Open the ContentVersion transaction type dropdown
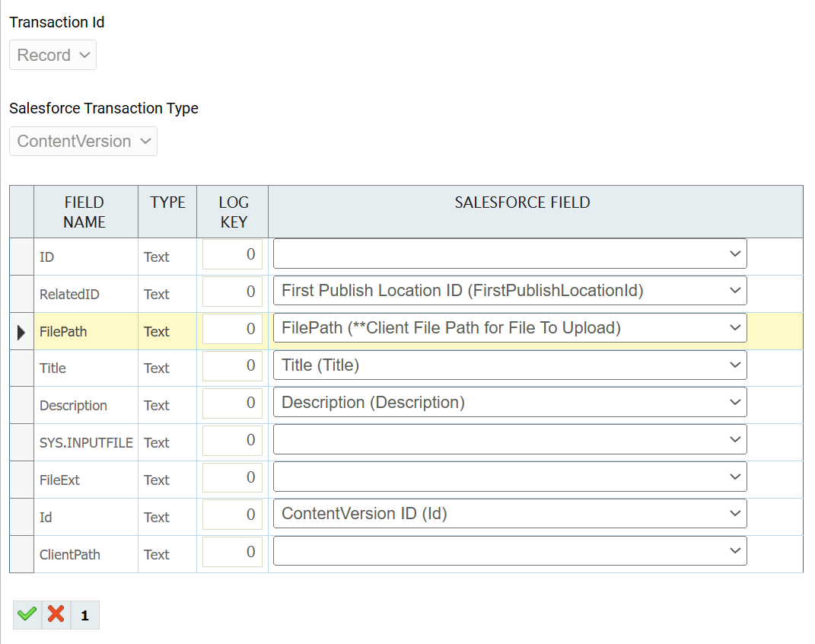 pyautogui.click(x=83, y=141)
